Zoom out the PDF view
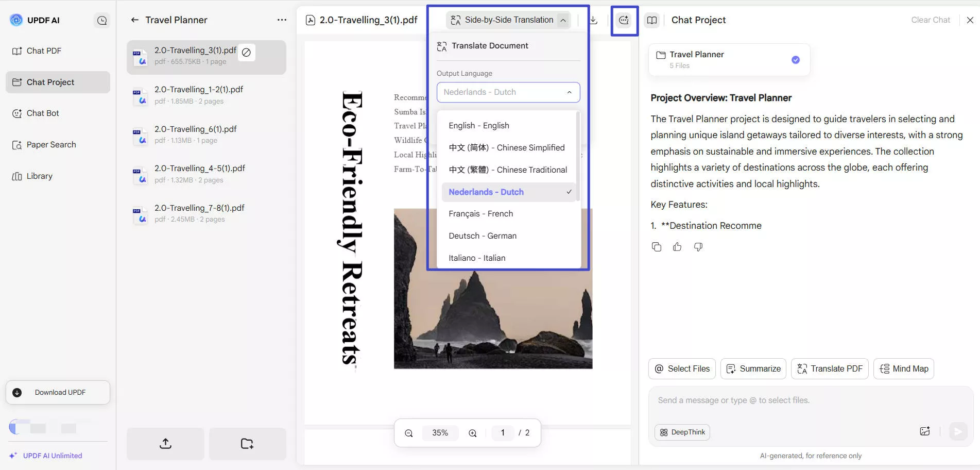The image size is (980, 470). [x=409, y=433]
